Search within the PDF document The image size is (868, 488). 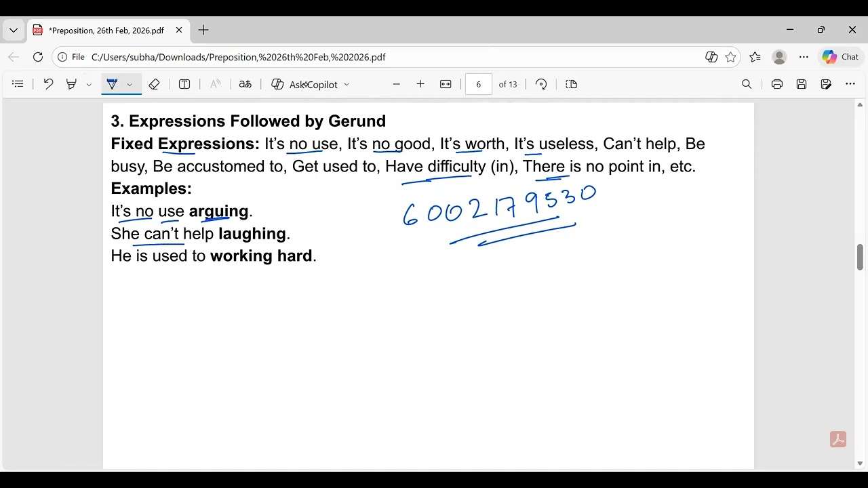click(747, 84)
